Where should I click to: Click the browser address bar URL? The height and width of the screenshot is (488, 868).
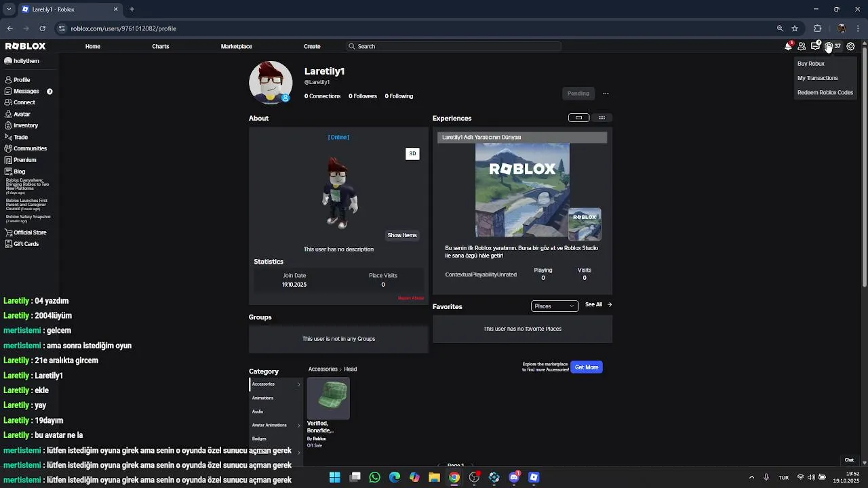point(123,28)
